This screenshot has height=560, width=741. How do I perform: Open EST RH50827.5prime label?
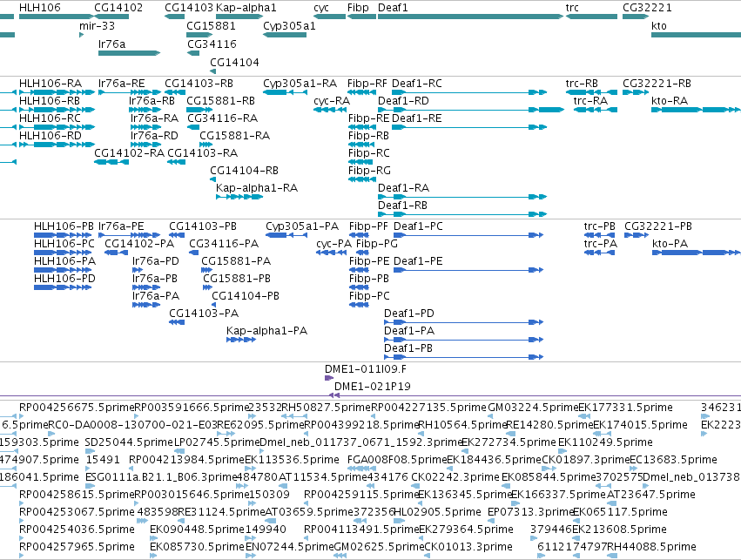(x=326, y=408)
